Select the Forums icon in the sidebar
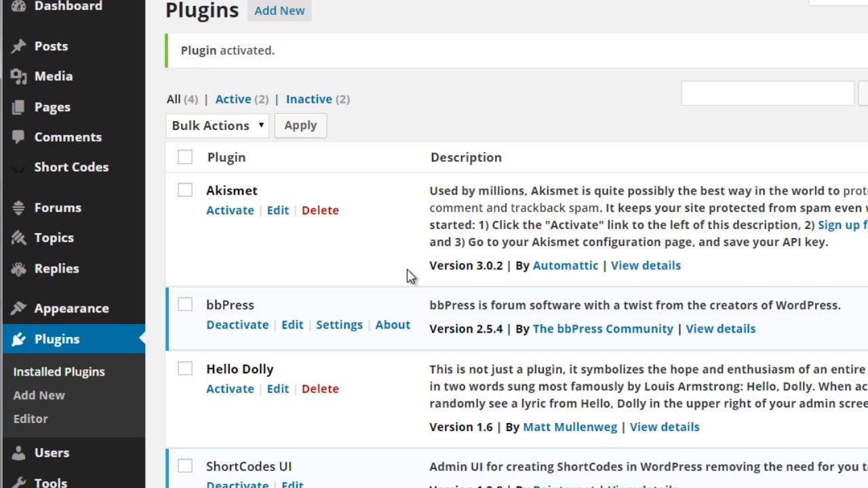 [18, 207]
